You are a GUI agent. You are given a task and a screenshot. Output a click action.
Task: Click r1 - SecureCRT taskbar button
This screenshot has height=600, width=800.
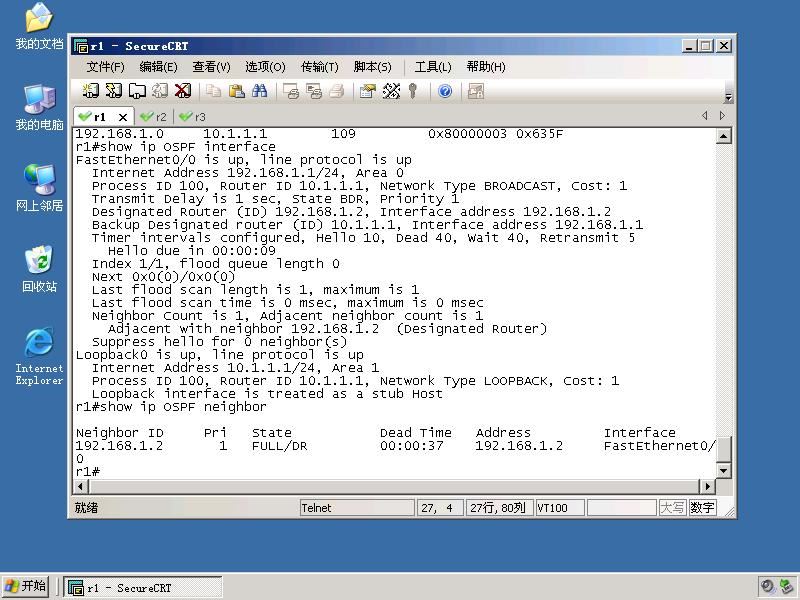point(142,588)
